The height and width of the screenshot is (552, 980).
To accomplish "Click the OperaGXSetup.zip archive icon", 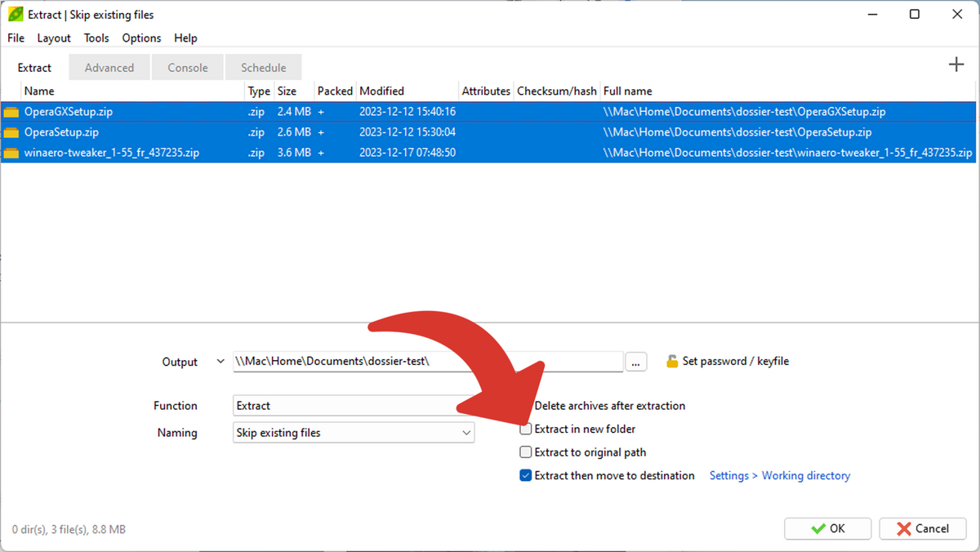I will [11, 112].
